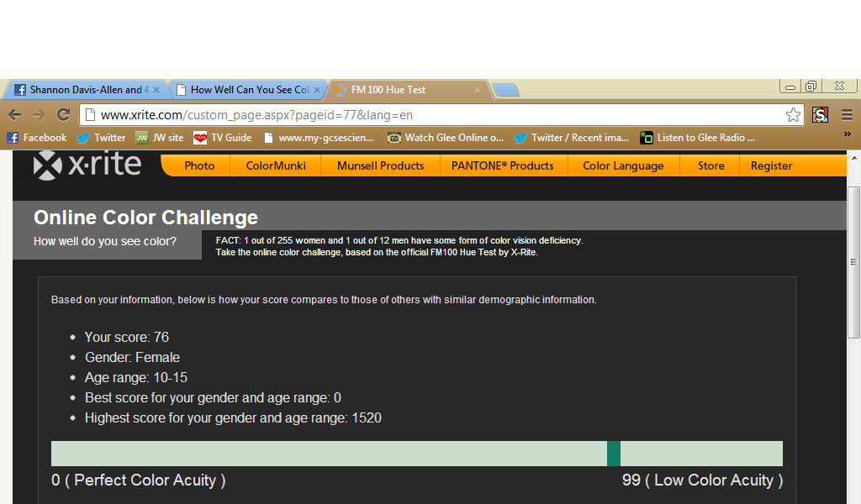Open the Munsell Products menu item
Screen dimensions: 861x504
[x=380, y=165]
